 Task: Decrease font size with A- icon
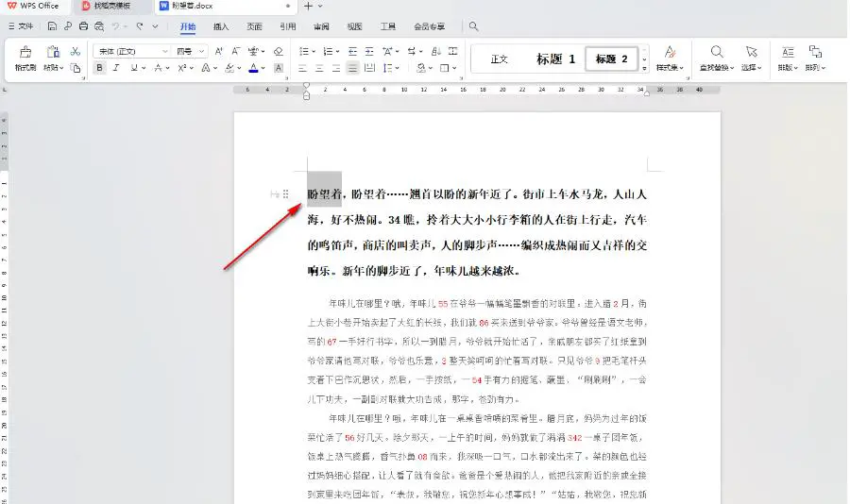pos(235,52)
